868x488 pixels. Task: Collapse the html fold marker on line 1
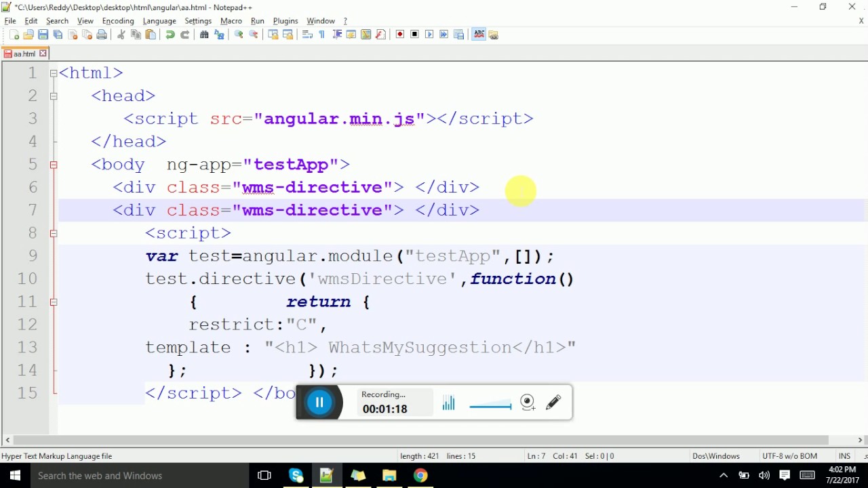pos(54,73)
